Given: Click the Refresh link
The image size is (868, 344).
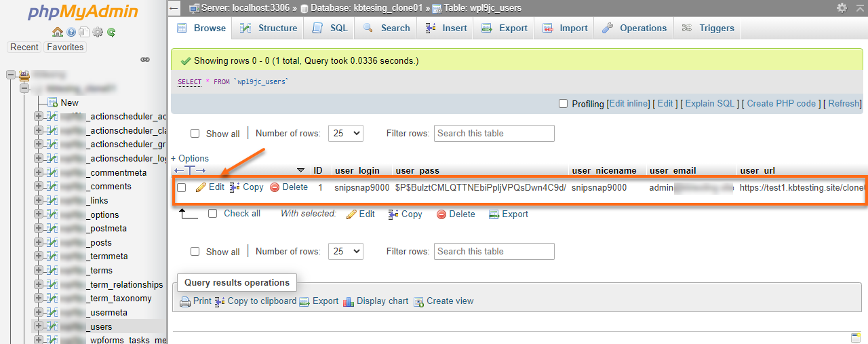Looking at the screenshot, I should (x=844, y=104).
